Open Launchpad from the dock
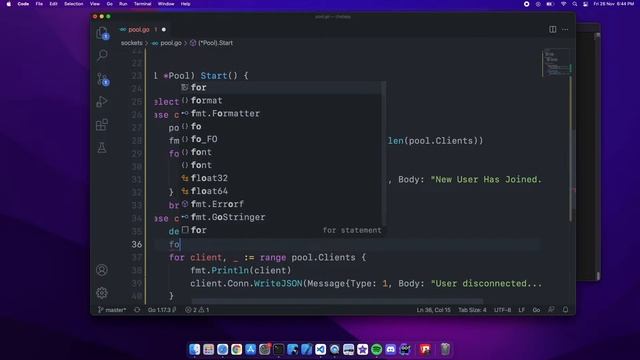Screen dimensions: 640x360 pos(209,349)
